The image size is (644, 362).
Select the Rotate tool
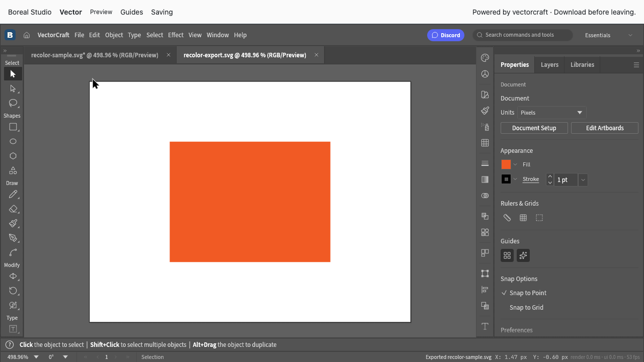(13, 291)
